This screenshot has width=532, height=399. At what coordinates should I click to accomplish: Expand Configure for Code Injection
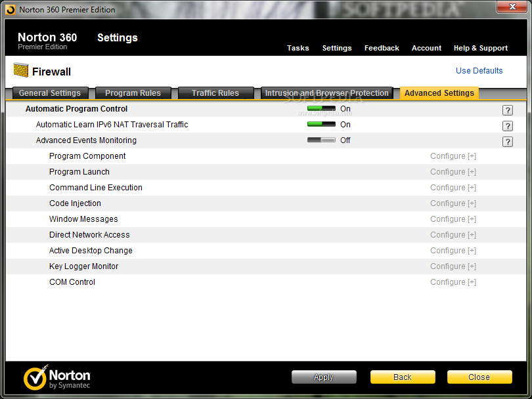click(x=453, y=203)
